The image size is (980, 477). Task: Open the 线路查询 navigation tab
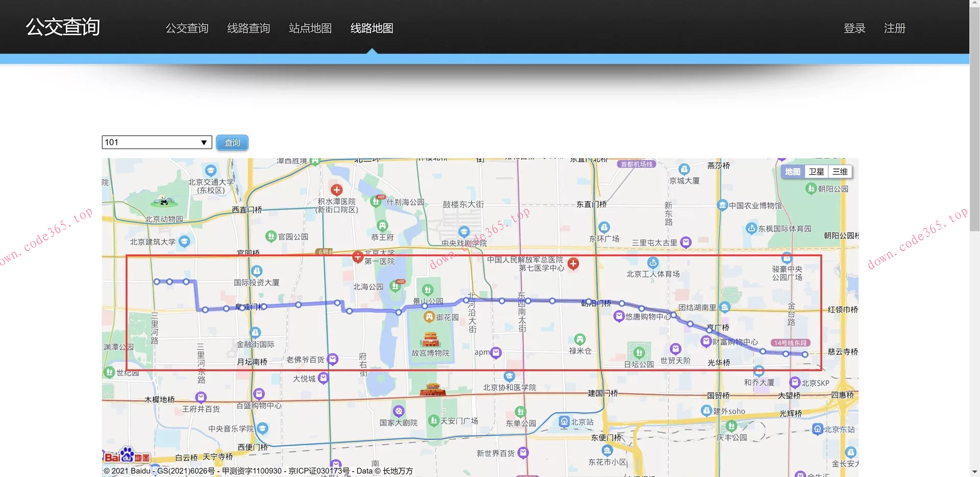click(x=249, y=28)
